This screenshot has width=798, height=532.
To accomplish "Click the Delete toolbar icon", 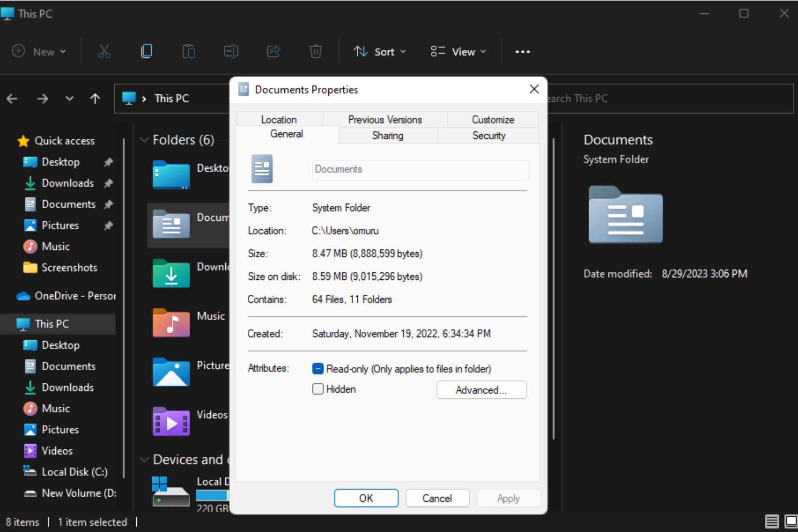I will pyautogui.click(x=315, y=51).
